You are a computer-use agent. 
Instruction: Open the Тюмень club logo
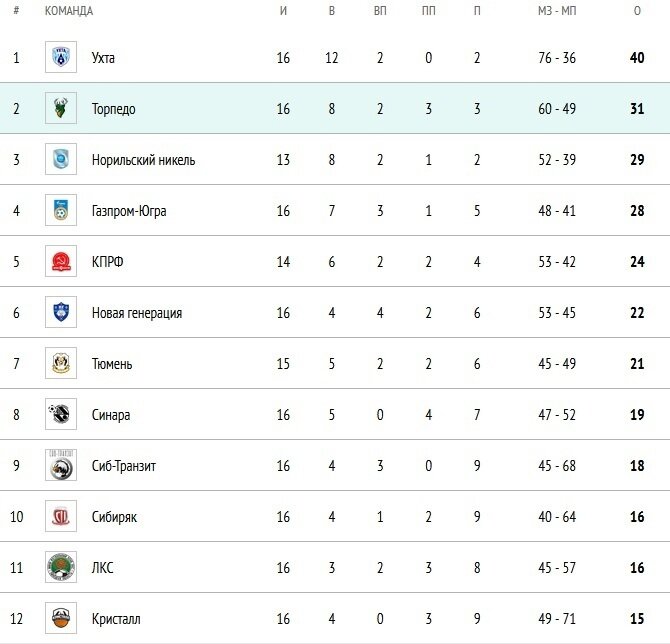60,364
